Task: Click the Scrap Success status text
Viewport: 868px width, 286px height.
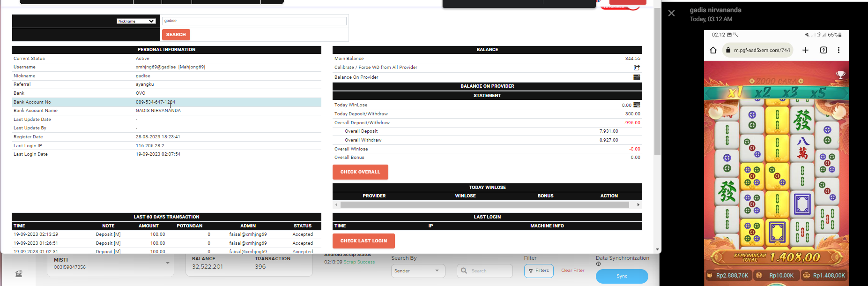Action: (359, 262)
